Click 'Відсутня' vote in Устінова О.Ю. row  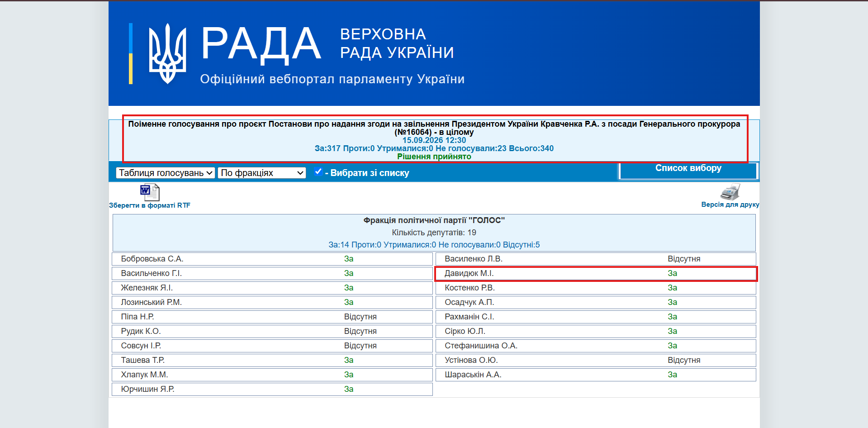(684, 360)
